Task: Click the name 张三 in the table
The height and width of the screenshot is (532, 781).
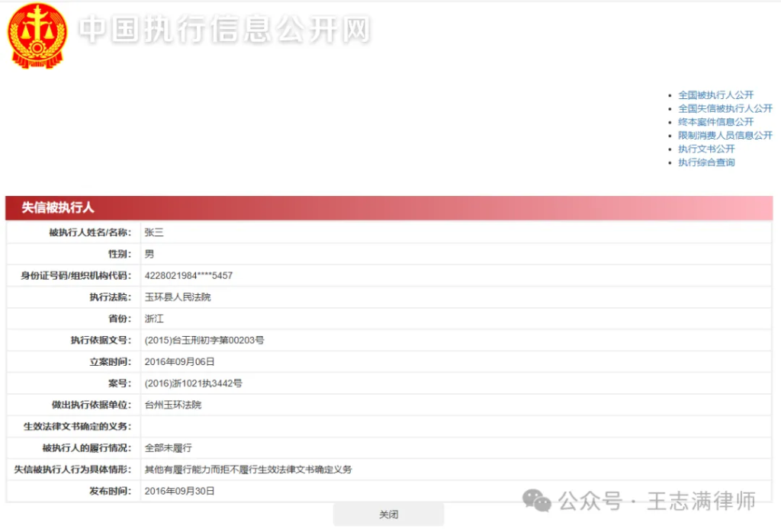Action: coord(151,232)
